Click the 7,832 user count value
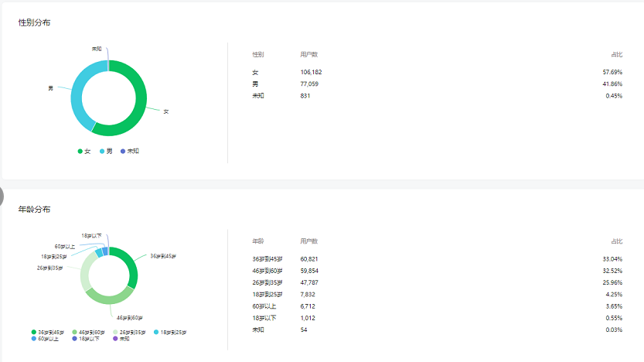This screenshot has height=362, width=644. pos(308,295)
